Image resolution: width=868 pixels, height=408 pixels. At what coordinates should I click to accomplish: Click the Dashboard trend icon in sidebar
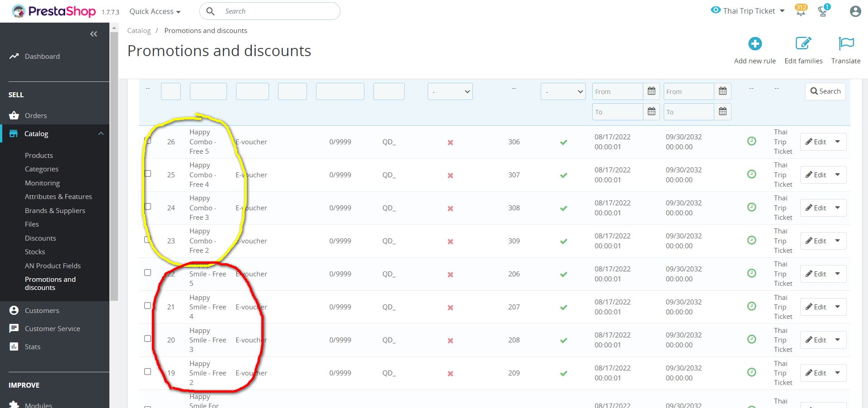14,56
